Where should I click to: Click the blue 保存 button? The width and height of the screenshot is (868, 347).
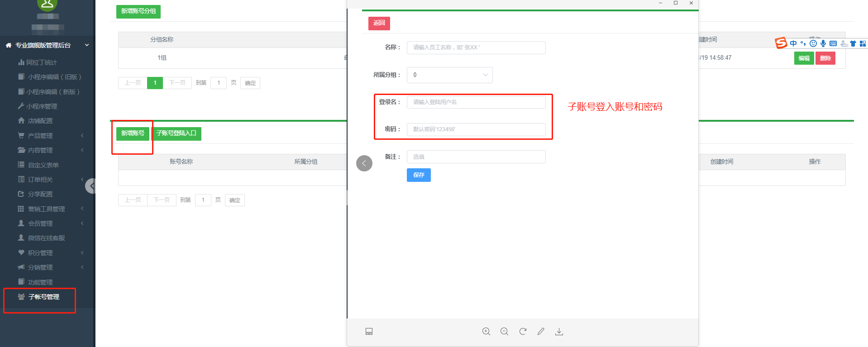[419, 175]
